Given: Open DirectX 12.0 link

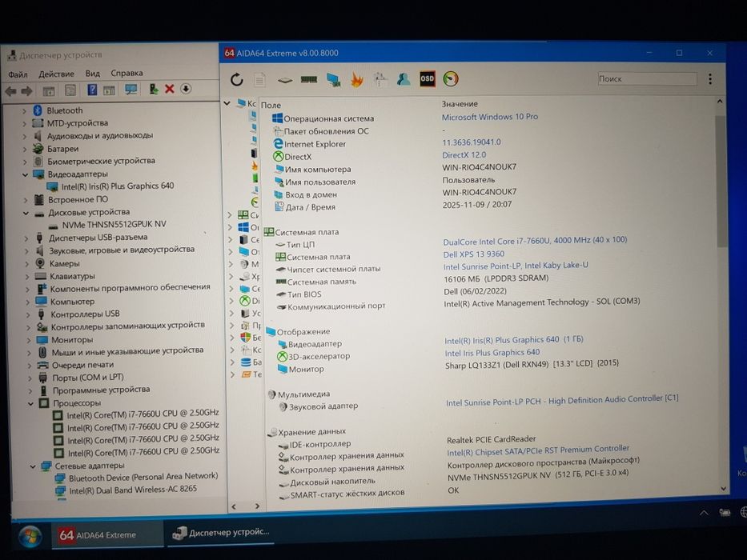Looking at the screenshot, I should pyautogui.click(x=464, y=154).
